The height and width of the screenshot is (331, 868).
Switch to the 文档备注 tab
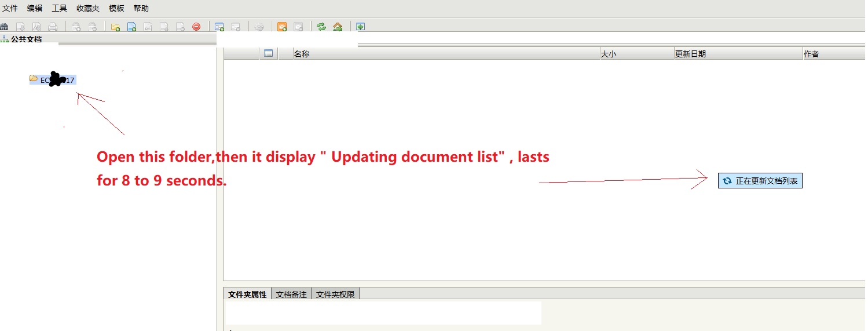tap(291, 294)
